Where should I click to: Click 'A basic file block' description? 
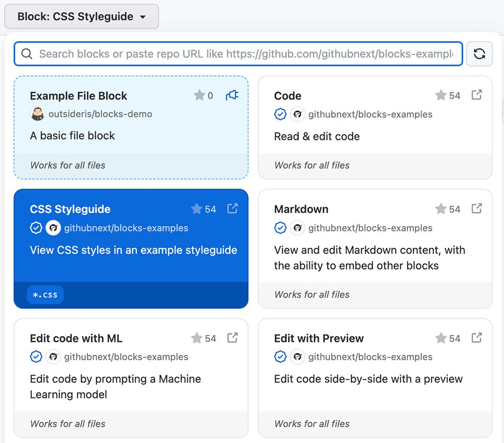[72, 136]
